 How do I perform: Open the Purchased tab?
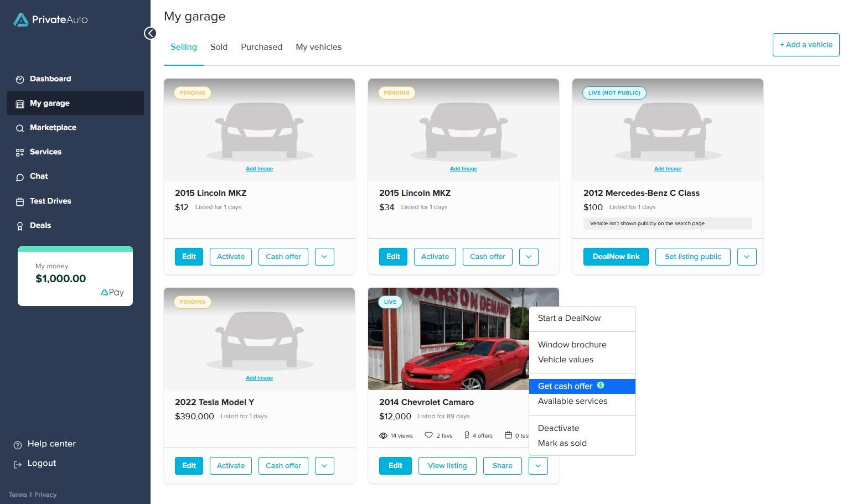(261, 47)
